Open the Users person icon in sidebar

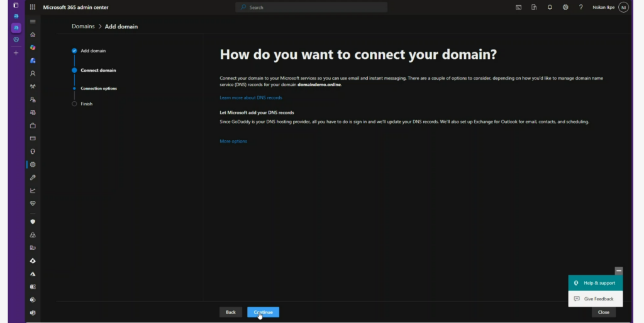[33, 74]
